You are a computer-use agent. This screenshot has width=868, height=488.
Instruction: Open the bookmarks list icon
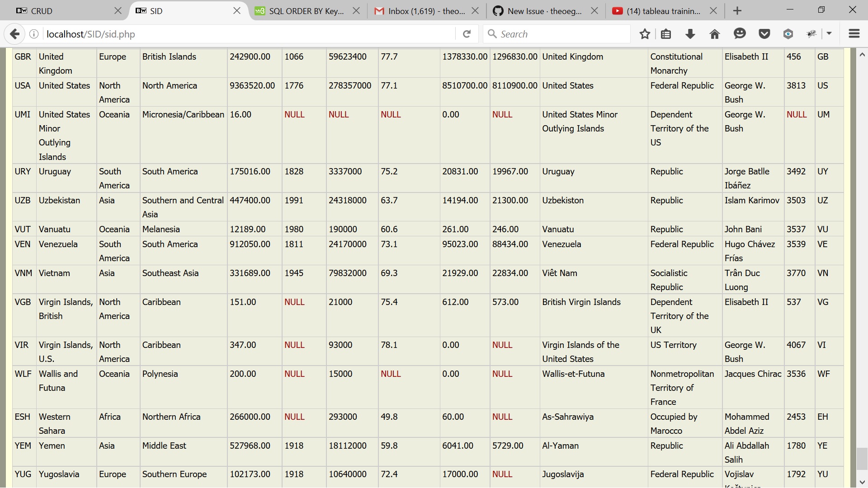(x=666, y=34)
